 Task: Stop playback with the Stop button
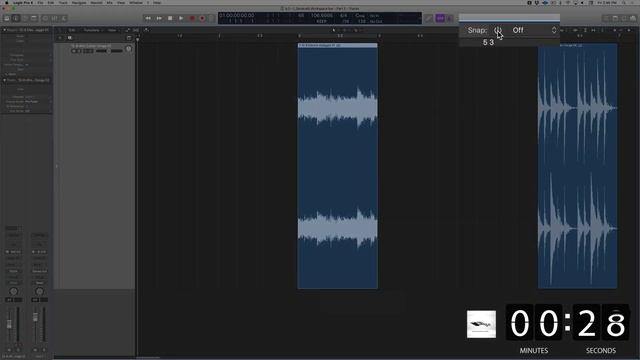pos(170,18)
